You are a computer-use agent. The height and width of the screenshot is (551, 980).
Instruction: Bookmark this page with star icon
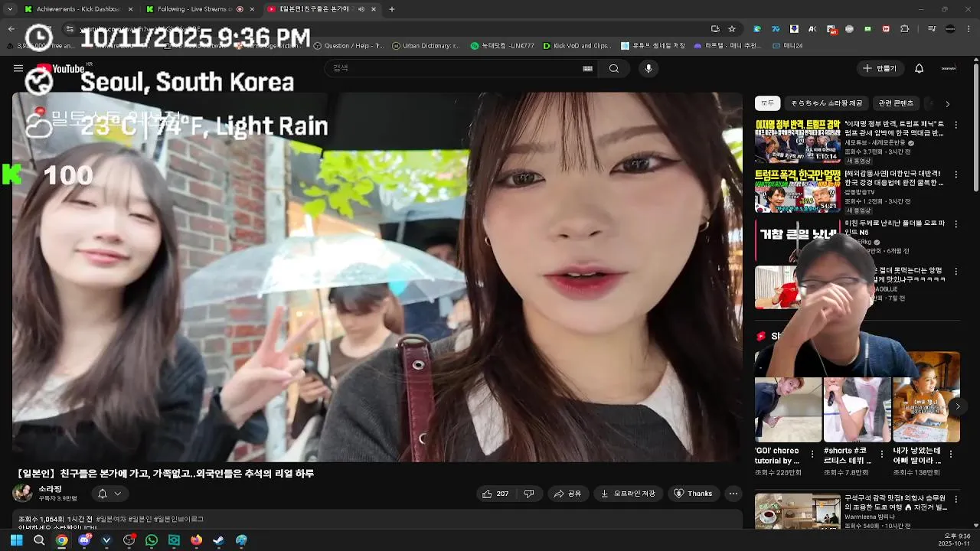pyautogui.click(x=732, y=29)
